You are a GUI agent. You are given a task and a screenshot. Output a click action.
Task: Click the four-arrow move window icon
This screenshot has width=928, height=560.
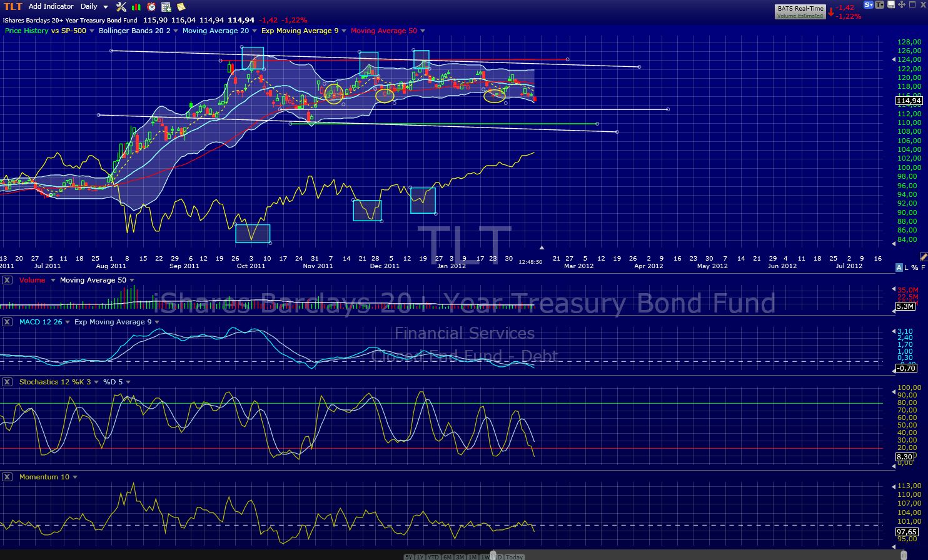902,4
